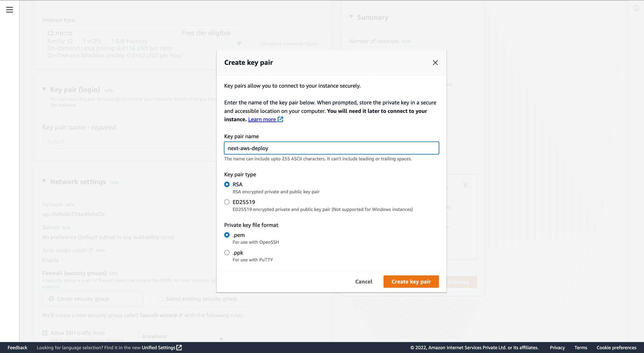Dismiss the notice card in the Summary panel
Screen dimensions: 644x353
pos(466,185)
